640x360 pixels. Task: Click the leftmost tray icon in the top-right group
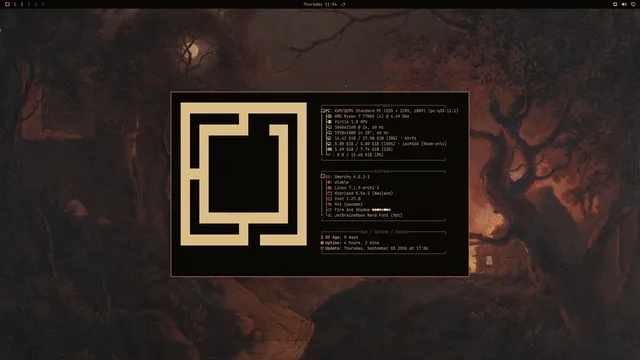[x=615, y=4]
